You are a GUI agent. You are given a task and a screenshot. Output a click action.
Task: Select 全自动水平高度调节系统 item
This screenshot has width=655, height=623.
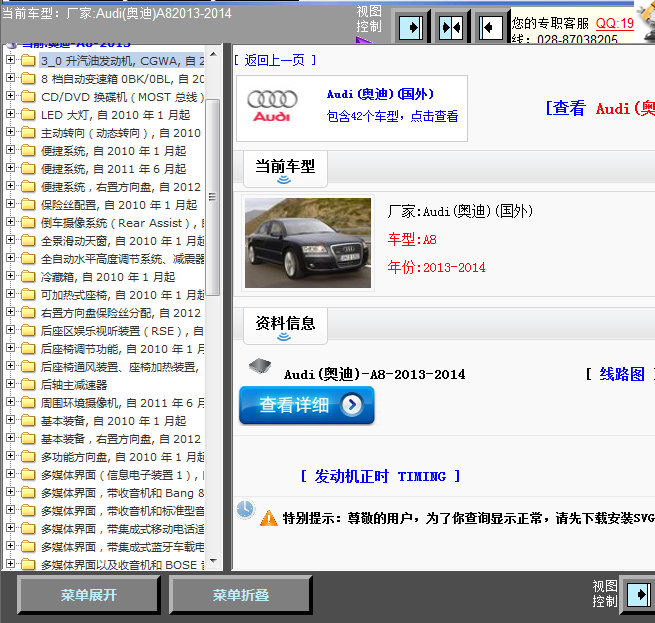pos(122,259)
